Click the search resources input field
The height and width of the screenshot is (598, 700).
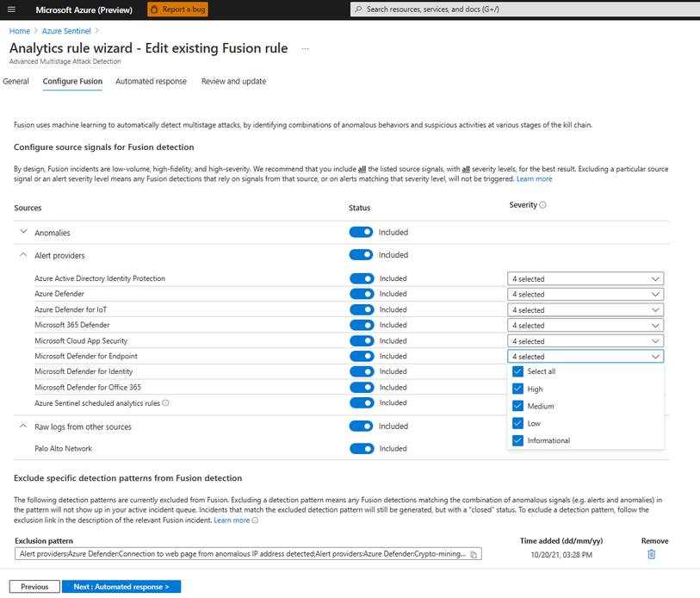[x=525, y=9]
